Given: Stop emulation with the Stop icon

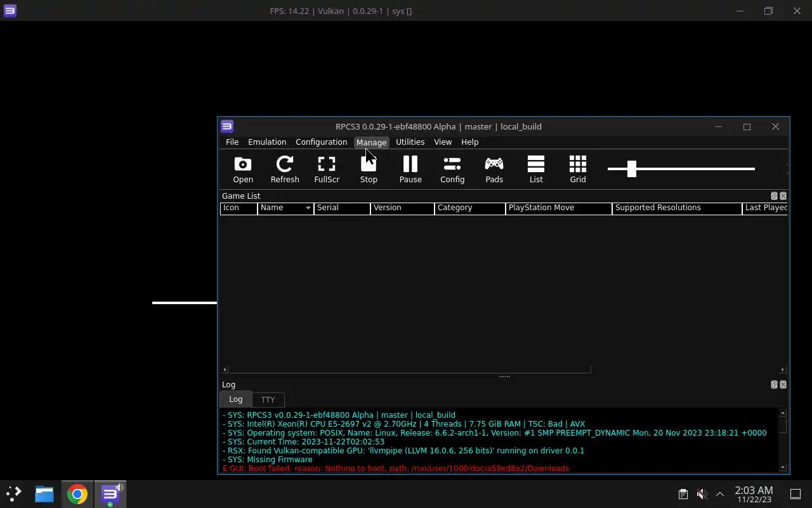Looking at the screenshot, I should pos(369,170).
